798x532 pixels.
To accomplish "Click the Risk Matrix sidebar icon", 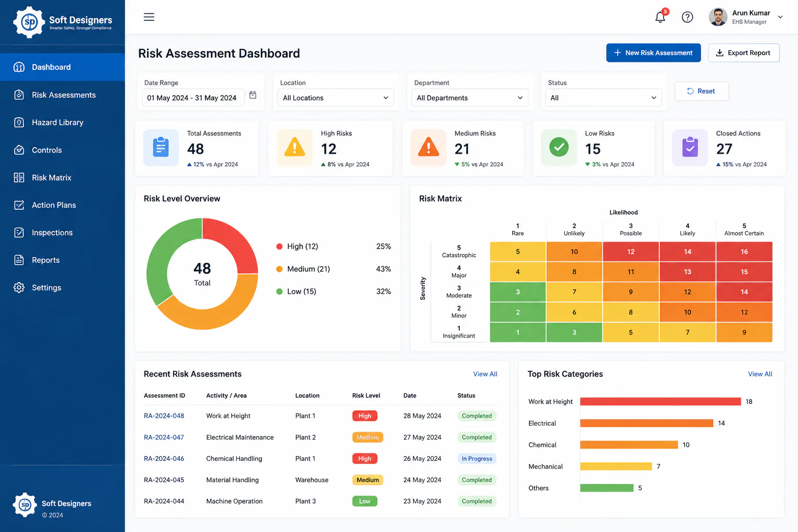I will tap(19, 178).
